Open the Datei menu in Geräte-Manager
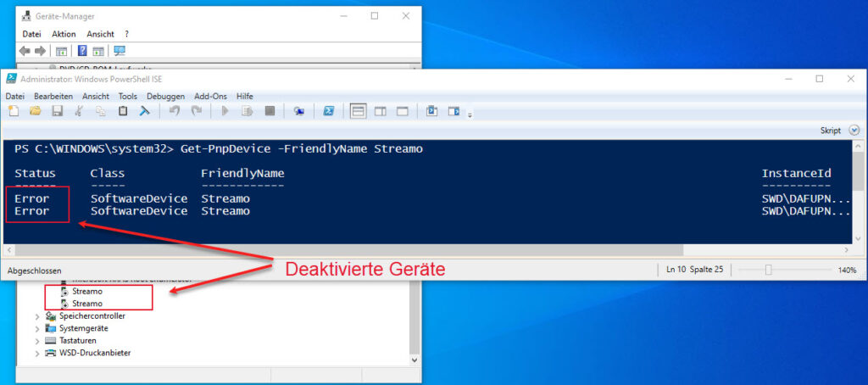 pyautogui.click(x=32, y=34)
